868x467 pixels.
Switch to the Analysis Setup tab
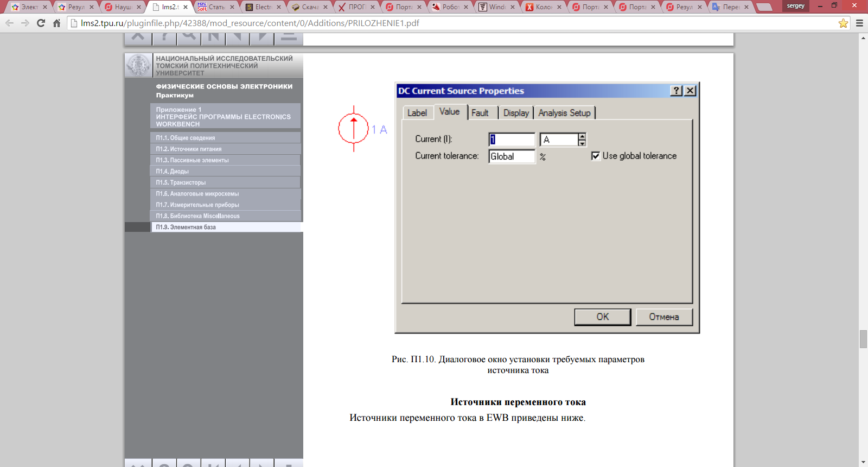564,113
